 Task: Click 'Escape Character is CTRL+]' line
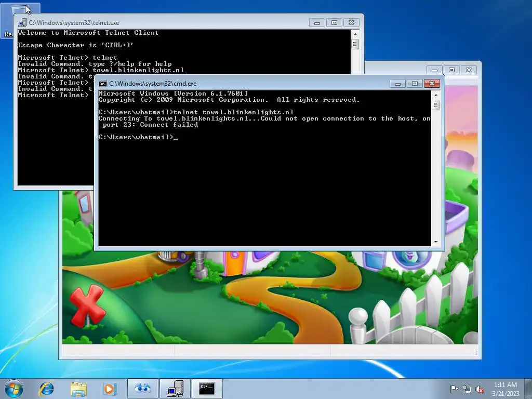click(x=76, y=45)
